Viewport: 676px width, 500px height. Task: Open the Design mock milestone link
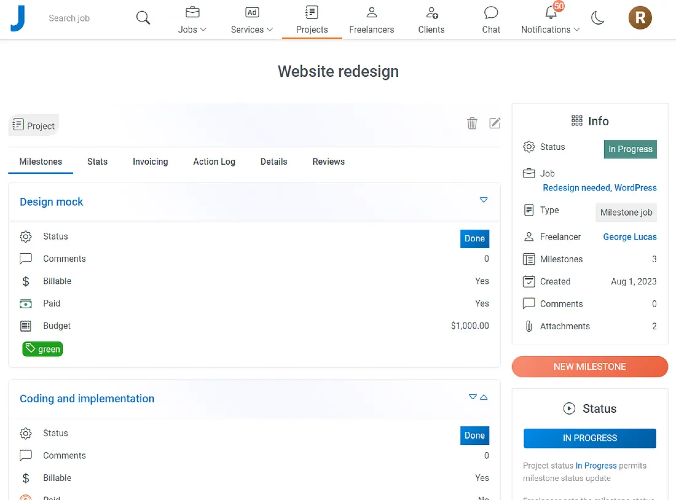click(51, 202)
